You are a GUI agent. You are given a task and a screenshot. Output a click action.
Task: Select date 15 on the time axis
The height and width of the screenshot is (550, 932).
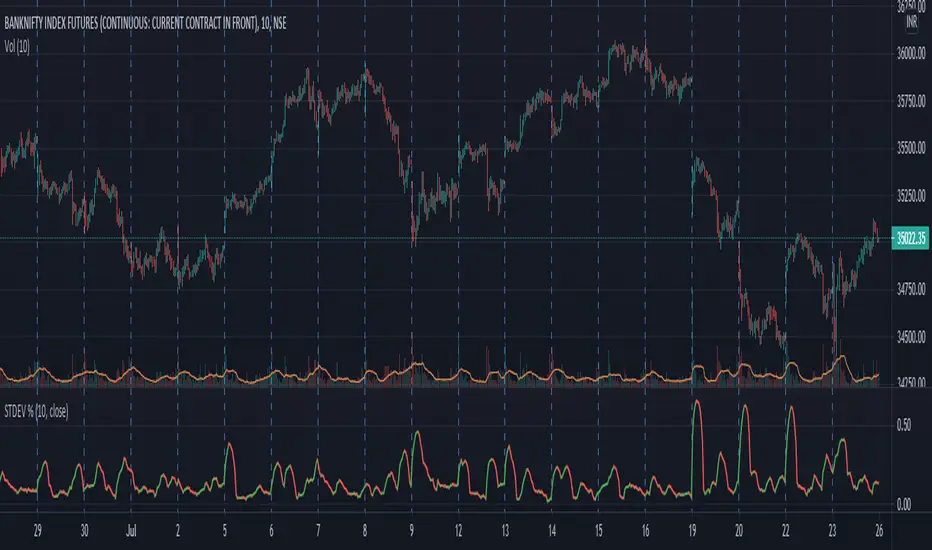point(598,530)
